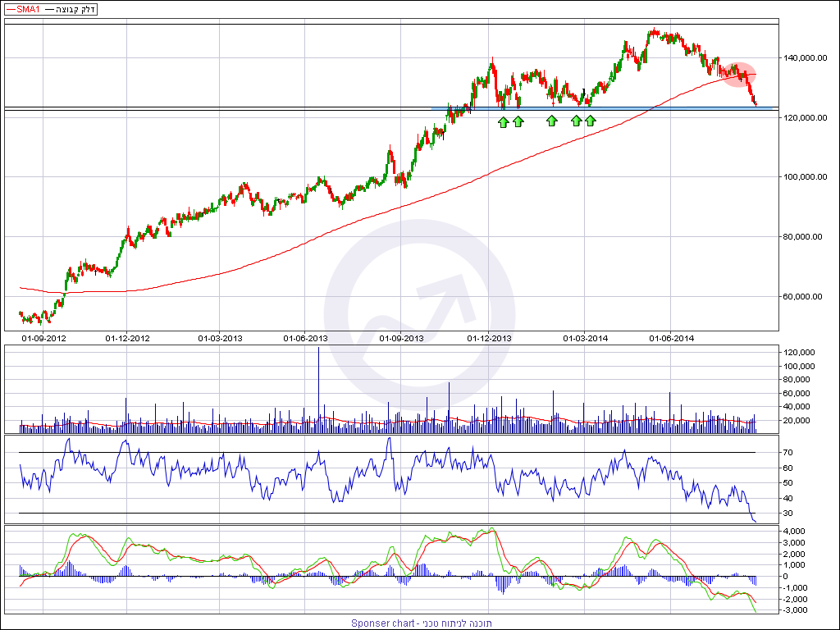Select the 01-03-2013 date label
The height and width of the screenshot is (630, 840).
tap(220, 338)
